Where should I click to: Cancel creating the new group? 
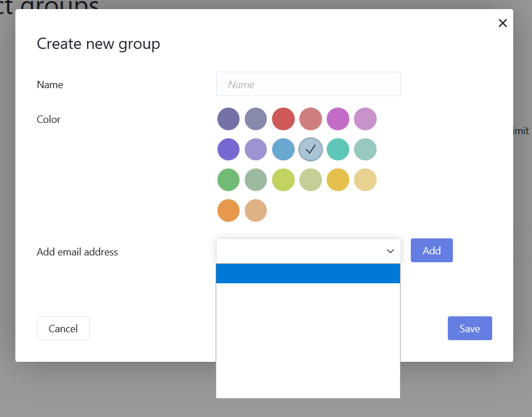(63, 328)
